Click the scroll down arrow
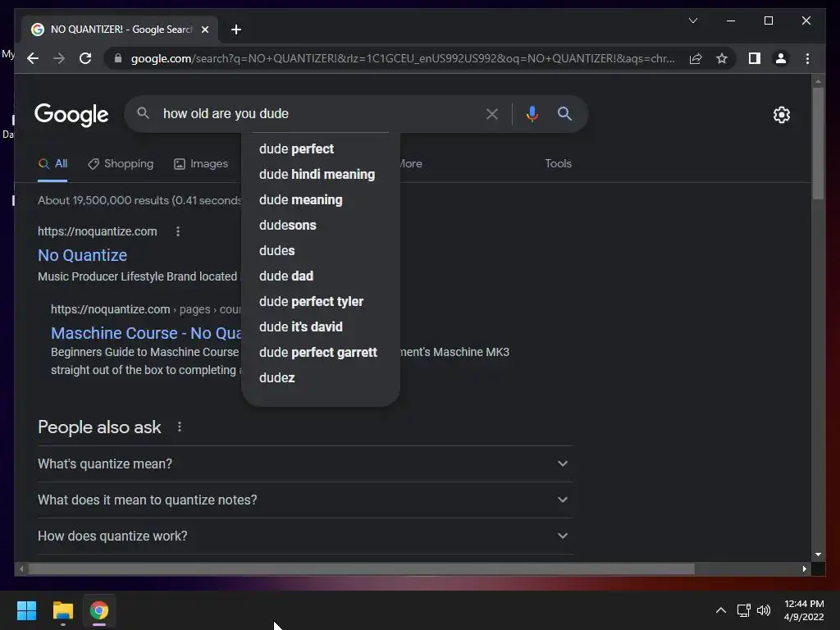The height and width of the screenshot is (630, 840). (818, 555)
